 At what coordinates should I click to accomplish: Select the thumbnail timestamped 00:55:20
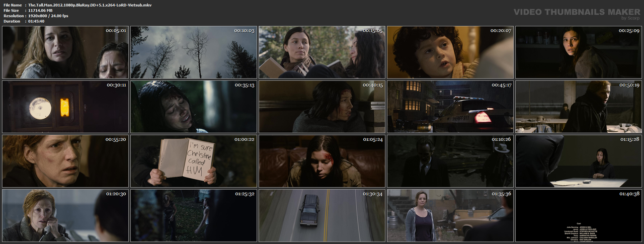pyautogui.click(x=65, y=160)
